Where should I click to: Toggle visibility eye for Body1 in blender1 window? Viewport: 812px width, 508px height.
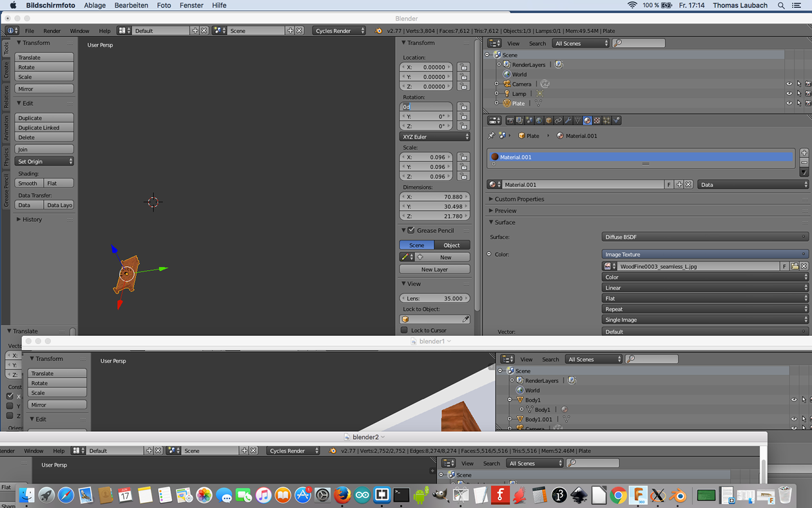pos(794,400)
